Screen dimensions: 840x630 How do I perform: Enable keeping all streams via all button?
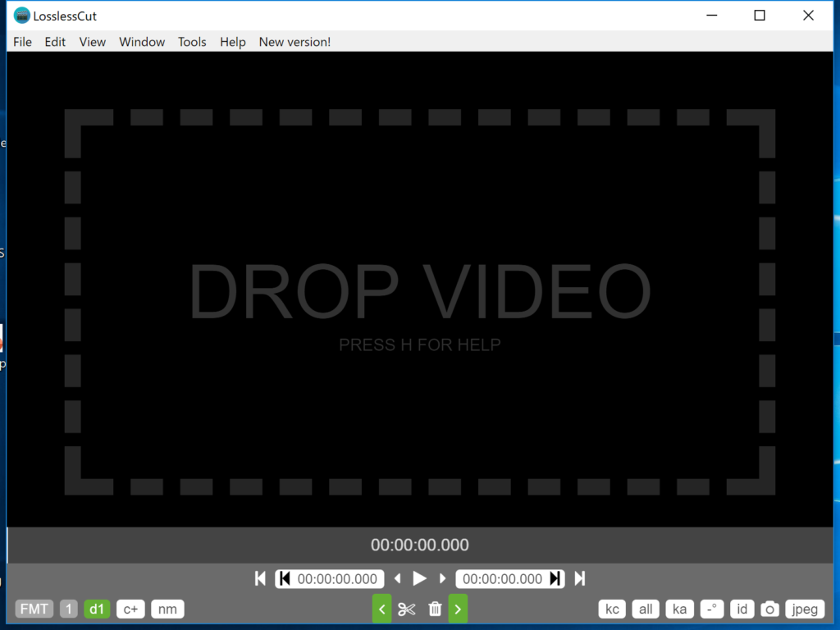coord(646,609)
